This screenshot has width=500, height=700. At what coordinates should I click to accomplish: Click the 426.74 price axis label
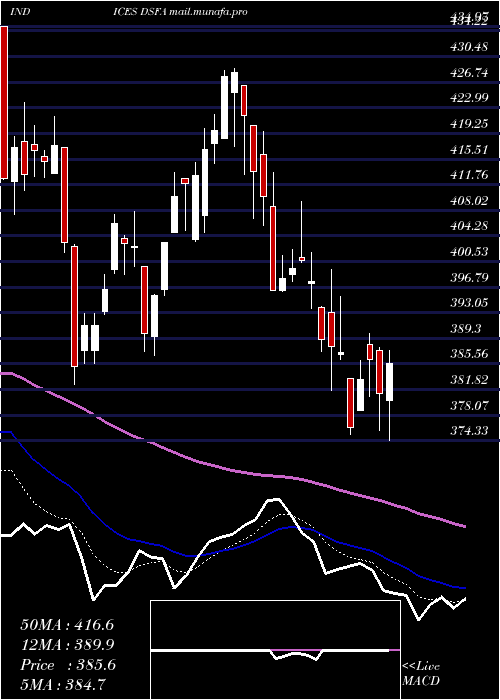coord(469,73)
